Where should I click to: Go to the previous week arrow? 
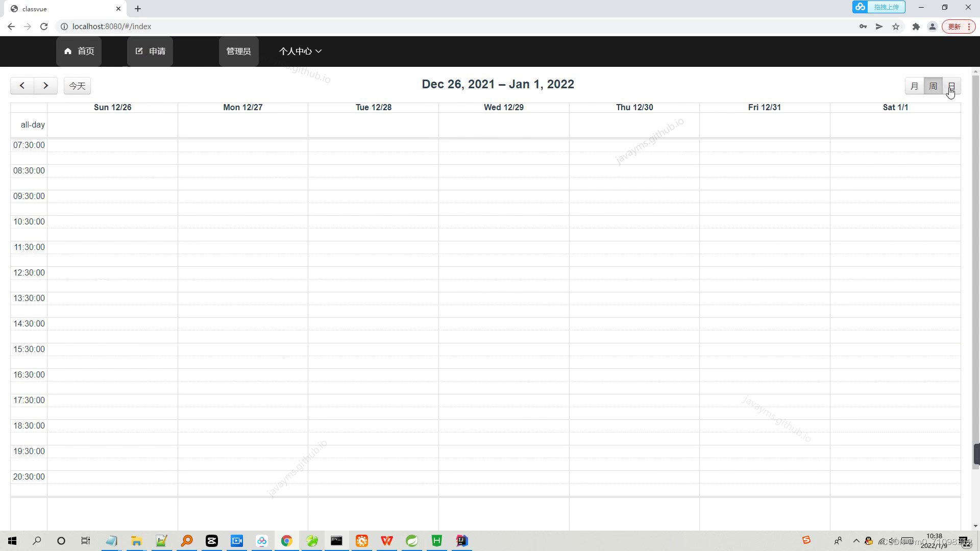pyautogui.click(x=22, y=86)
